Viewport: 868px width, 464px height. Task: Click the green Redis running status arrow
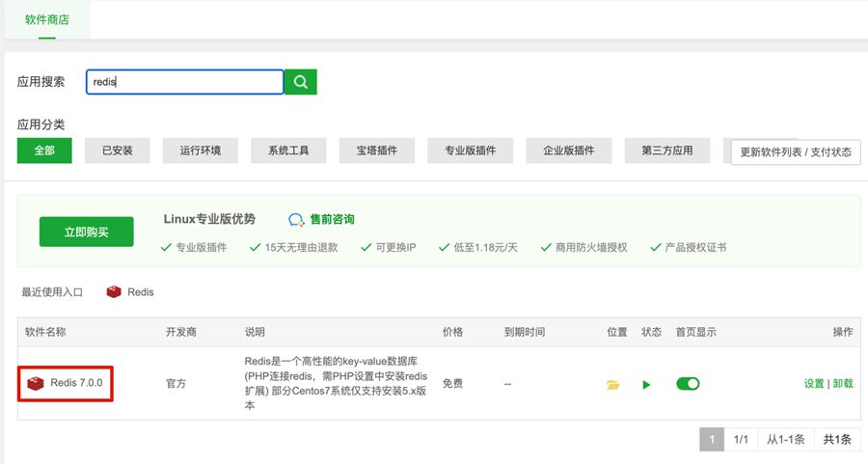(x=646, y=384)
